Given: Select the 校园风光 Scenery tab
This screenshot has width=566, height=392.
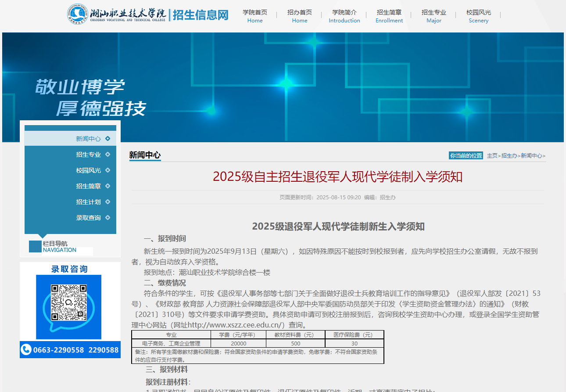Looking at the screenshot, I should pos(479,16).
